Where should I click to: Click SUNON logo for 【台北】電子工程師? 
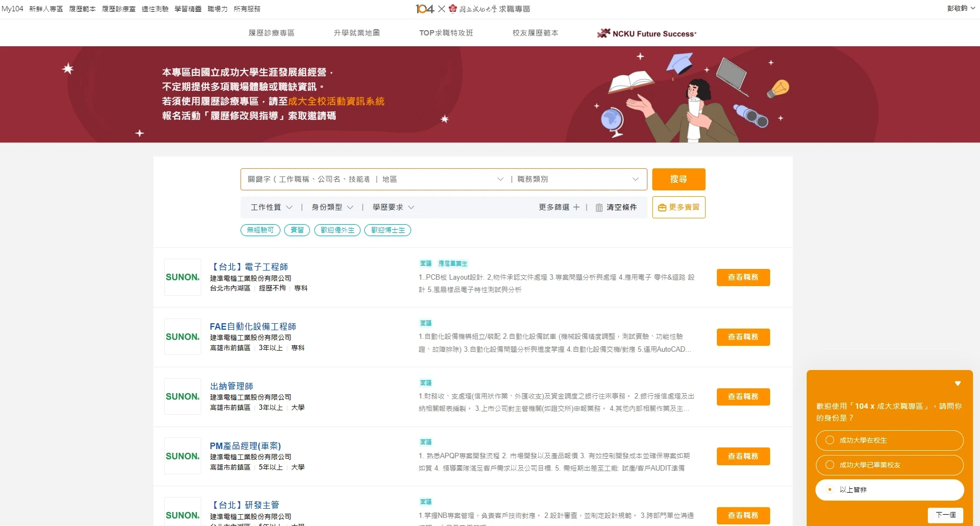(182, 277)
